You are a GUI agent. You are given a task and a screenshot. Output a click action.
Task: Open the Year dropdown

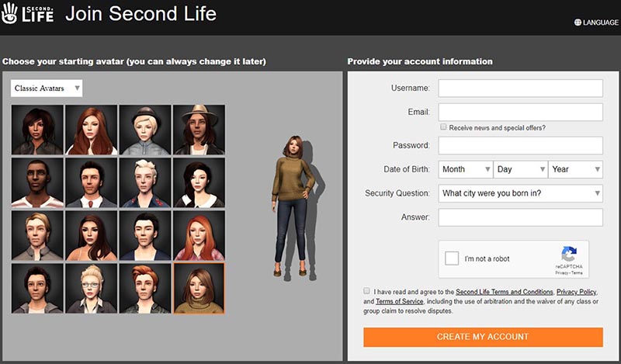click(575, 169)
